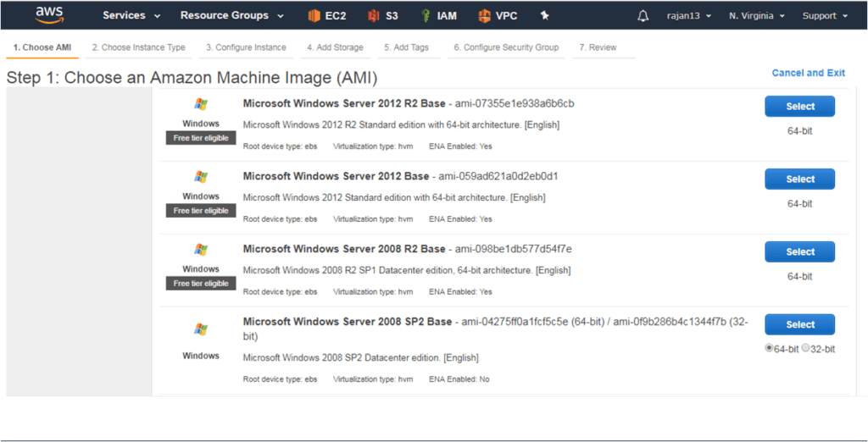
Task: Click the 2008 SP2 Datacenter edition description
Action: (x=361, y=357)
